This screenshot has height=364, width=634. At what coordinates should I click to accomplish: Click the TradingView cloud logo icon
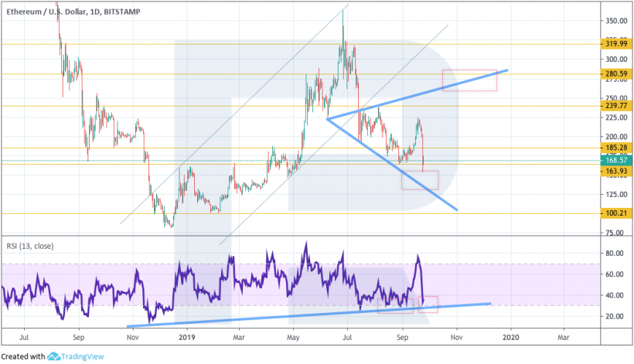tap(56, 356)
